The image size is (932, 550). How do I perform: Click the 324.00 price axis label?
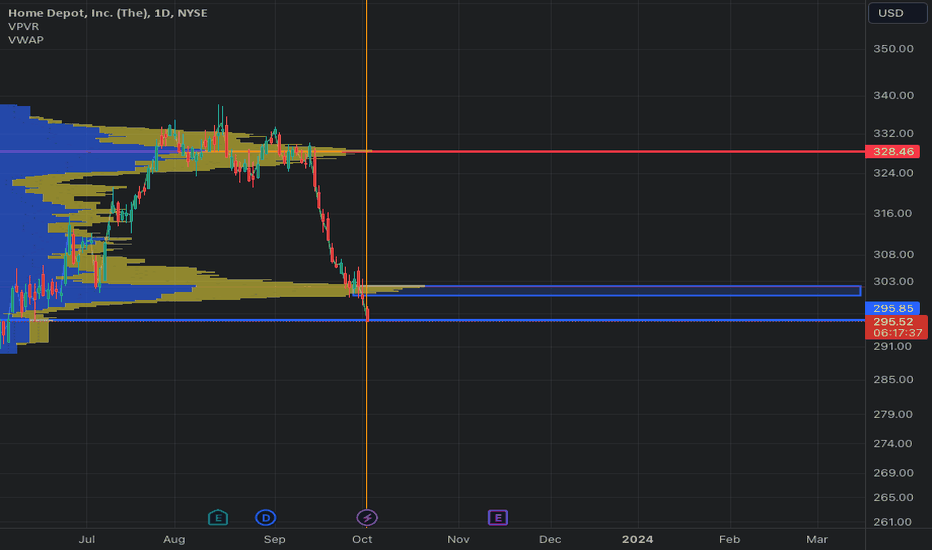[x=893, y=173]
